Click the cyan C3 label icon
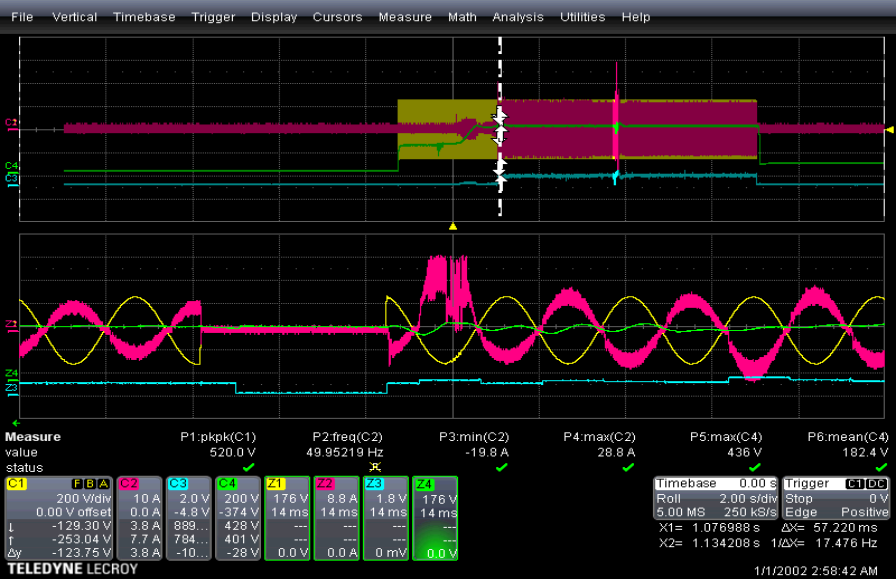Viewport: 896px width, 579px height. point(178,484)
